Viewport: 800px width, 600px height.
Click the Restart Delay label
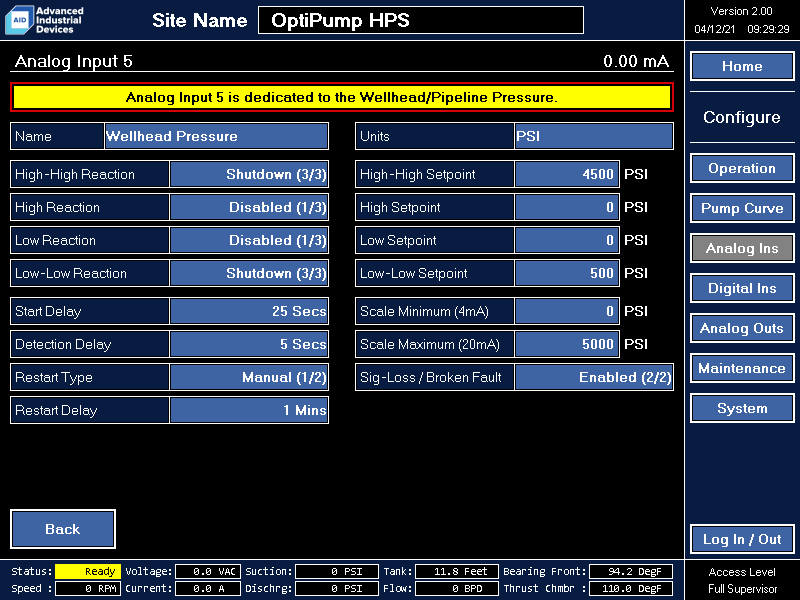56,410
